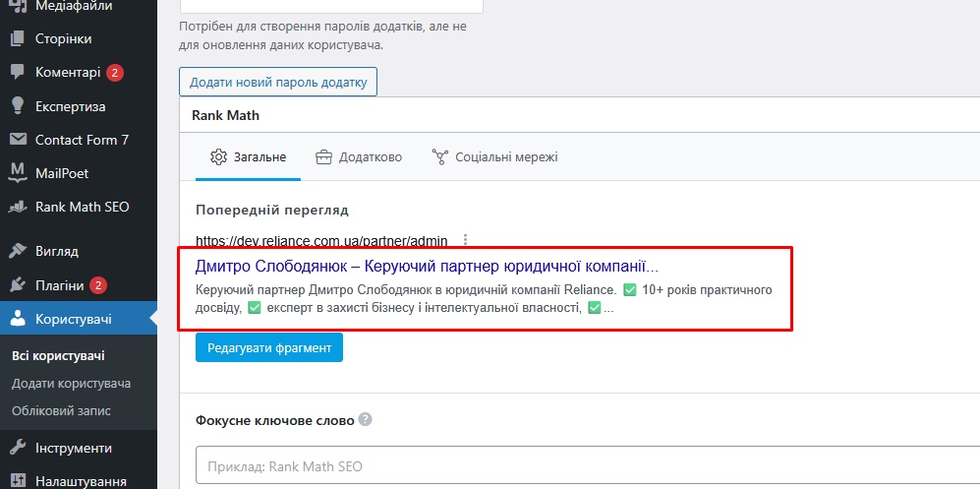Click Додати новий пароль додатку button
This screenshot has height=489, width=980.
278,82
